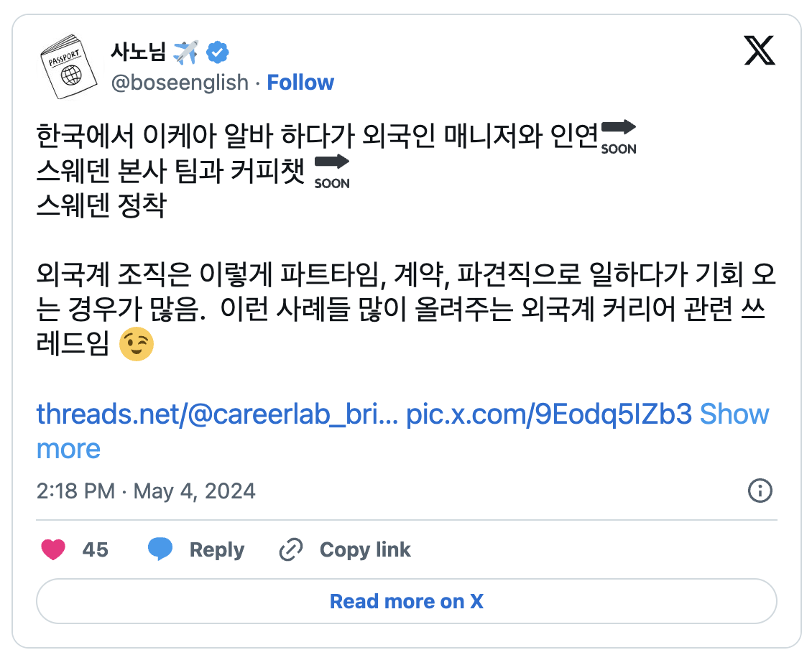This screenshot has width=812, height=655.
Task: Click the Follow link to follow @boseenglish
Action: [300, 82]
